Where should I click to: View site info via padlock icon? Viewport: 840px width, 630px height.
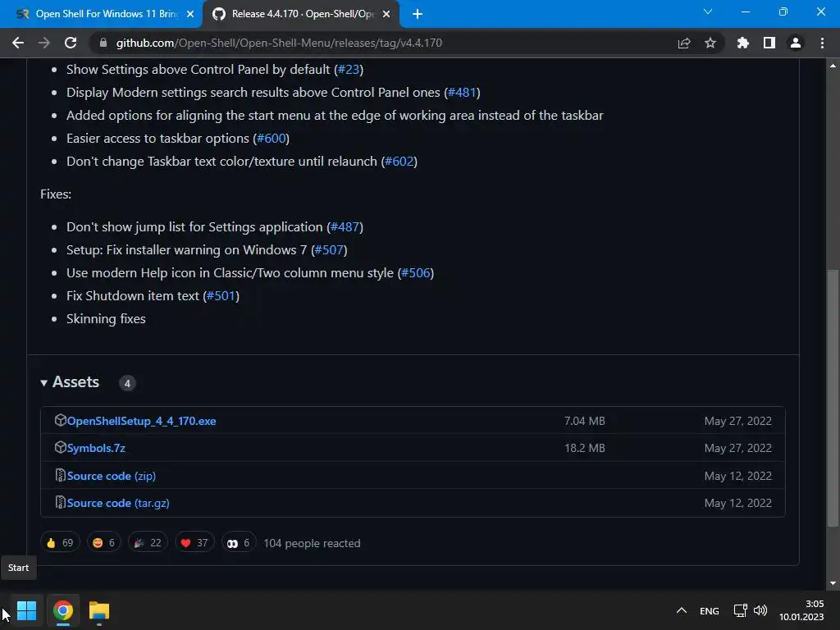coord(103,43)
